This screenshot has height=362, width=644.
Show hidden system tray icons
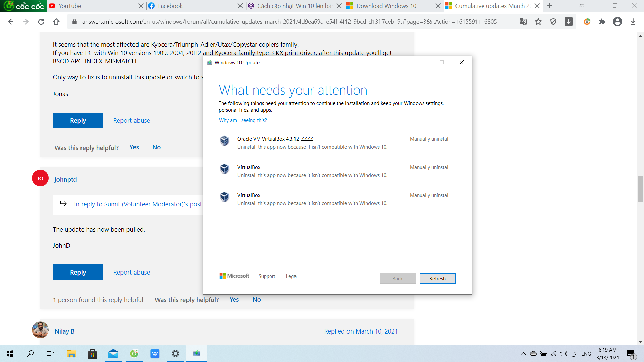coord(523,354)
